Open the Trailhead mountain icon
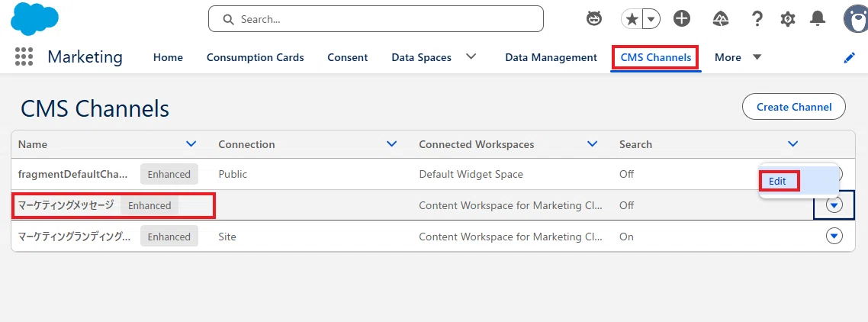Viewport: 868px width, 322px height. click(720, 19)
